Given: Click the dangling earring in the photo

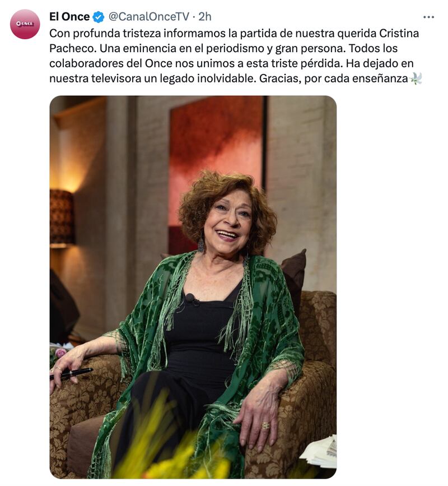Looking at the screenshot, I should click(x=201, y=245).
